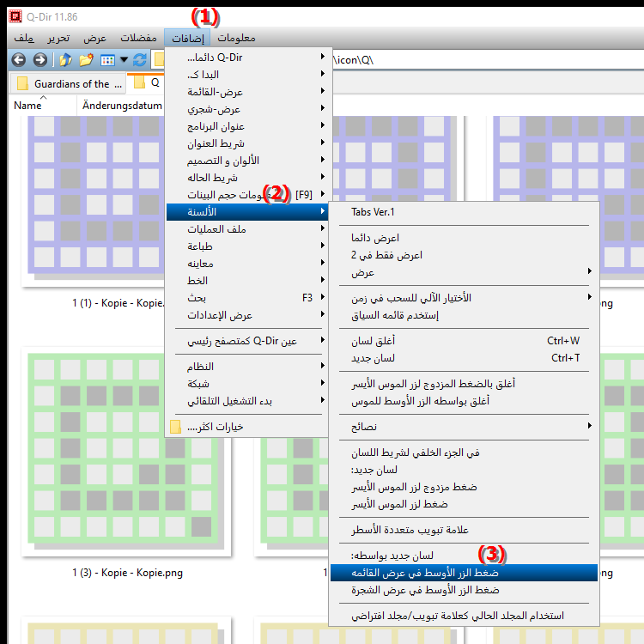This screenshot has height=644, width=644.
Task: Open the مفضلات menu
Action: tap(138, 38)
